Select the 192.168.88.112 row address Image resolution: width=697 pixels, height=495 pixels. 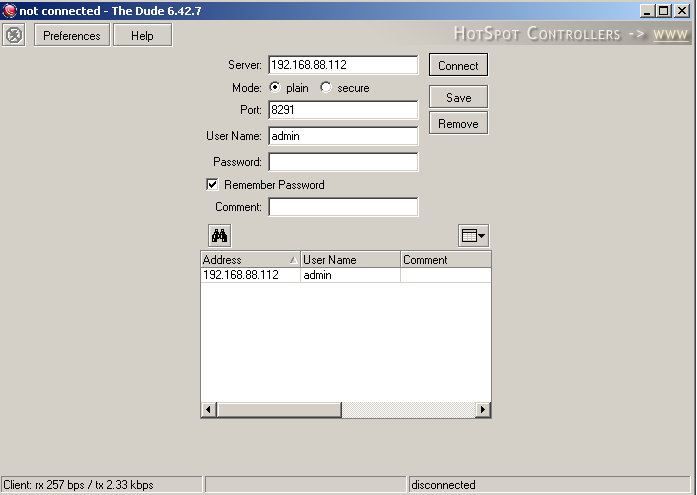(x=240, y=275)
